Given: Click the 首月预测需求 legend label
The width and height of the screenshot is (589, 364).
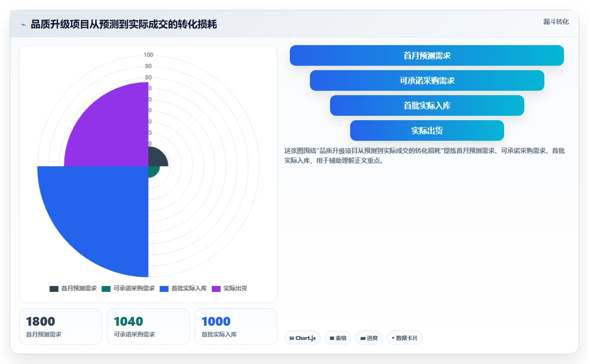Looking at the screenshot, I should pyautogui.click(x=79, y=288).
